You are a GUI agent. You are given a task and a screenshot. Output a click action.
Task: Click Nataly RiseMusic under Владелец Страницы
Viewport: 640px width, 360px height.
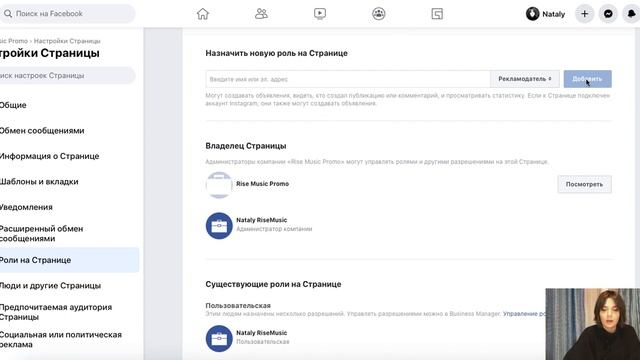point(262,220)
